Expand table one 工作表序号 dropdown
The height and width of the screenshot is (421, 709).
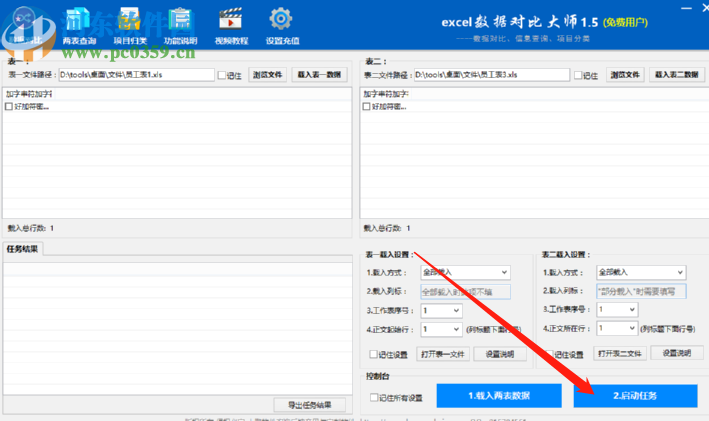[441, 311]
